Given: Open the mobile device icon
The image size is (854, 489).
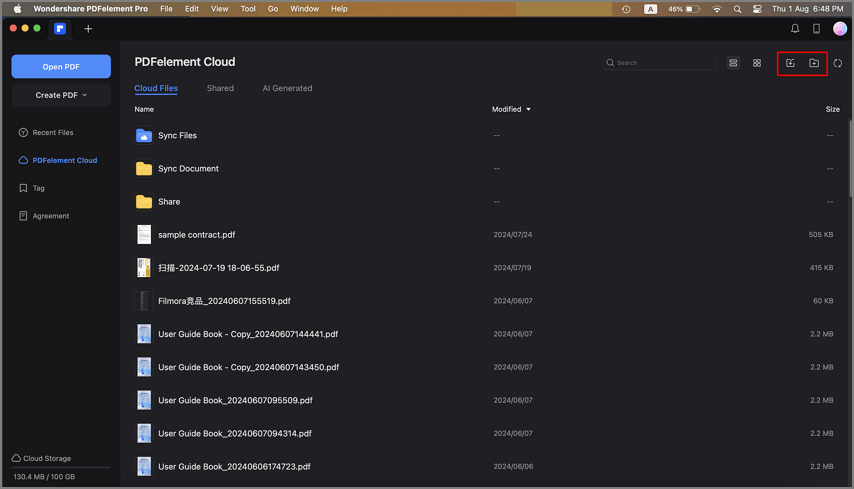Looking at the screenshot, I should 816,29.
